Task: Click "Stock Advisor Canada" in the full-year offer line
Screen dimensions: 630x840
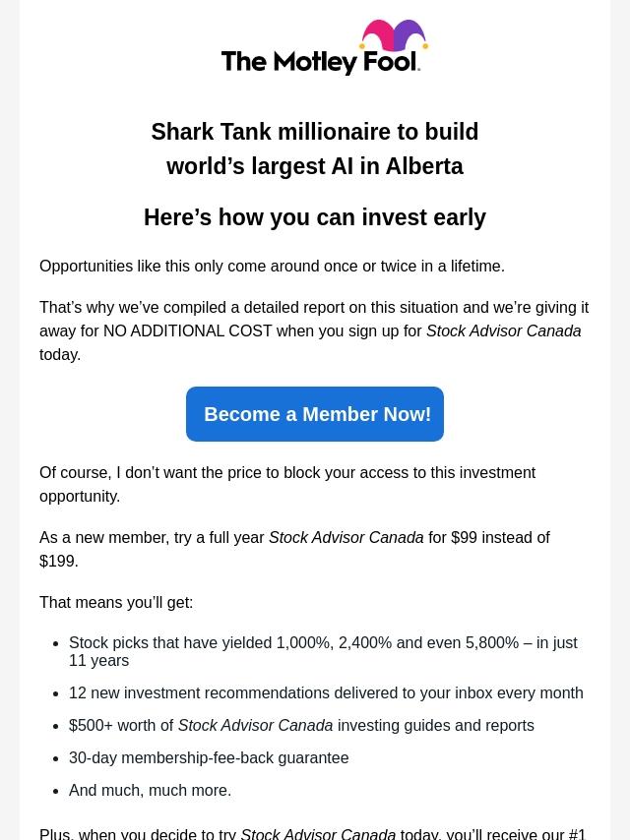Action: [346, 537]
